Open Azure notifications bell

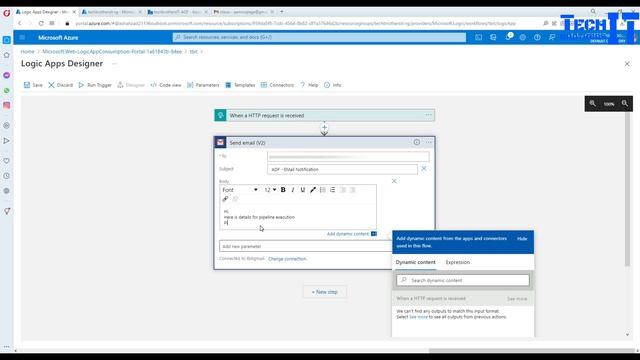coord(508,37)
